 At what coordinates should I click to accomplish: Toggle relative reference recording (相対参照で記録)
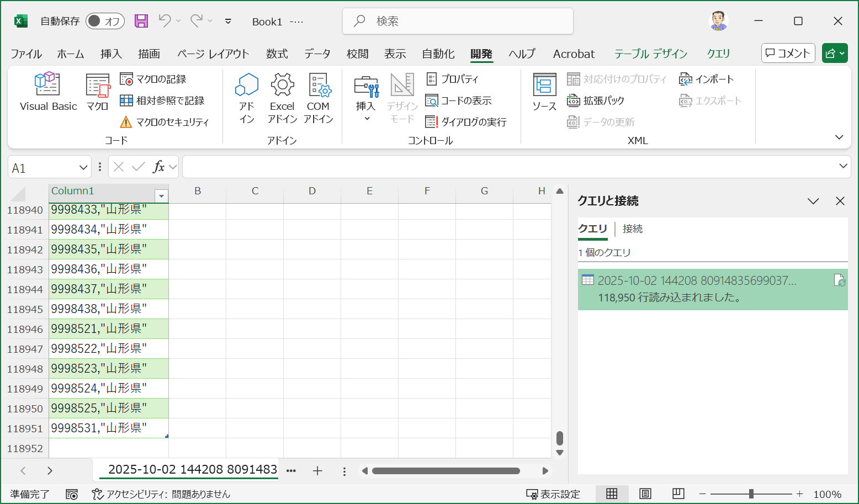point(162,100)
